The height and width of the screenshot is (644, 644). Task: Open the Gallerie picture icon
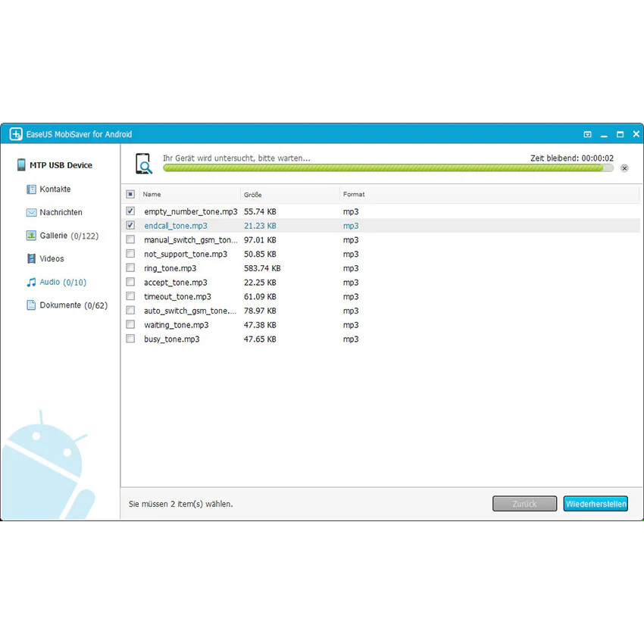pyautogui.click(x=31, y=236)
